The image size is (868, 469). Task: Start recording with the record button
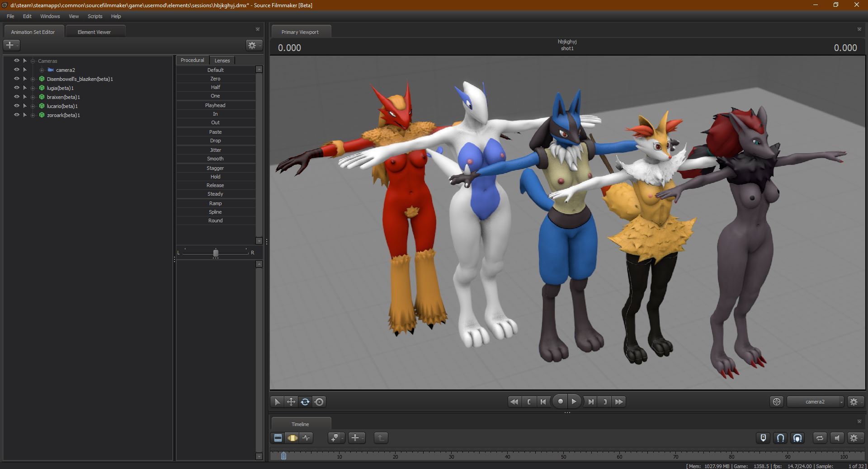coord(560,401)
